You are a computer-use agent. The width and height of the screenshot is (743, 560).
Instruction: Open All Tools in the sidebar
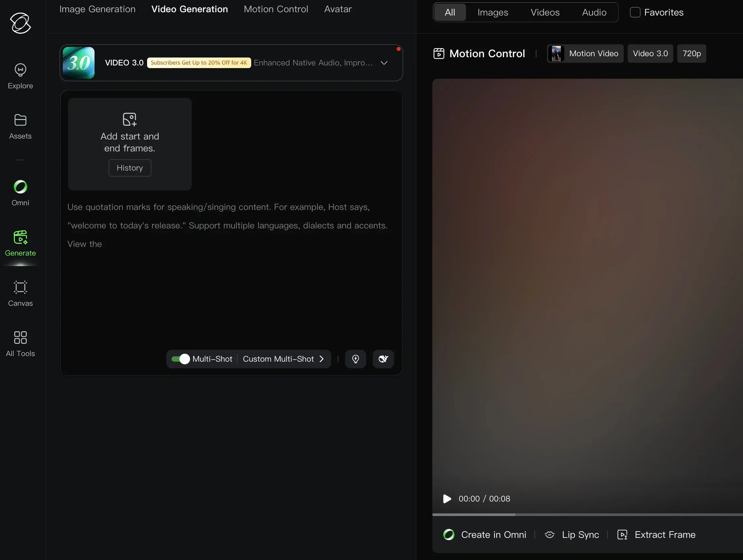[20, 344]
